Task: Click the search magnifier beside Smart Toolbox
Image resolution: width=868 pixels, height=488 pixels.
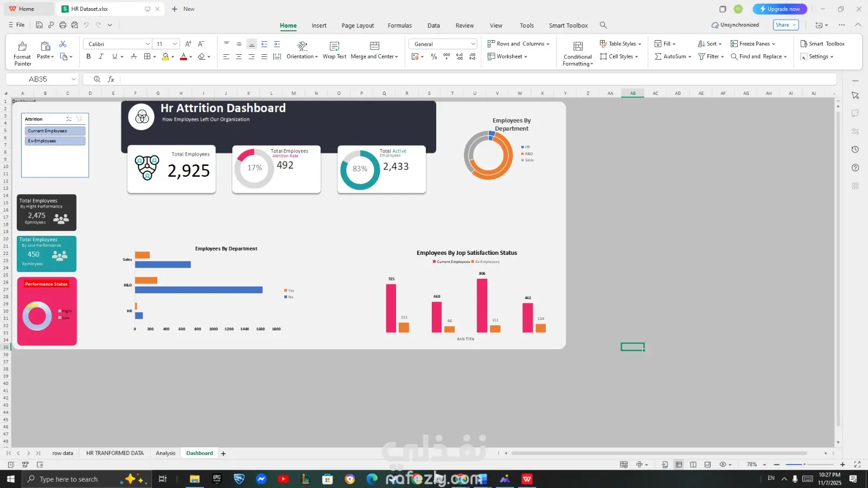Action: pyautogui.click(x=603, y=25)
